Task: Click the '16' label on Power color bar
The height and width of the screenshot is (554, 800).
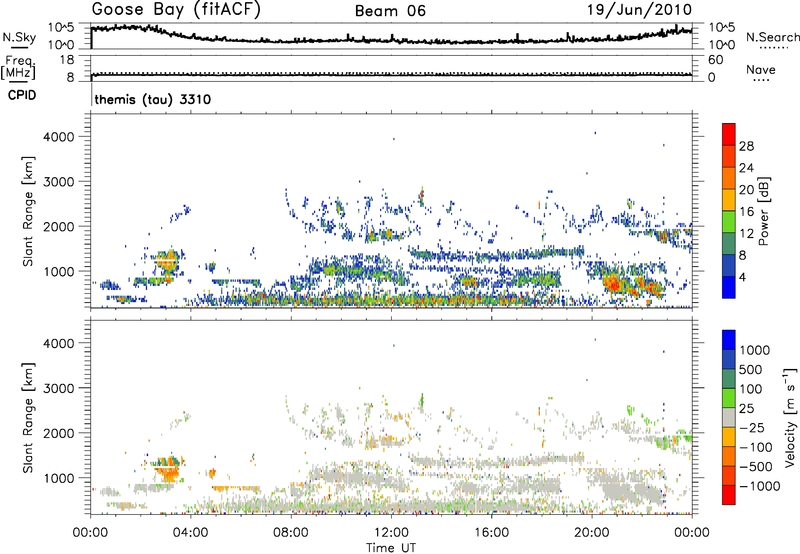Action: pos(746,212)
